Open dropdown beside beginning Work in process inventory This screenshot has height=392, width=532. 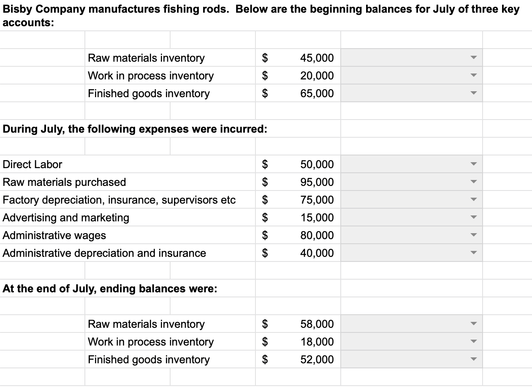[x=474, y=76]
